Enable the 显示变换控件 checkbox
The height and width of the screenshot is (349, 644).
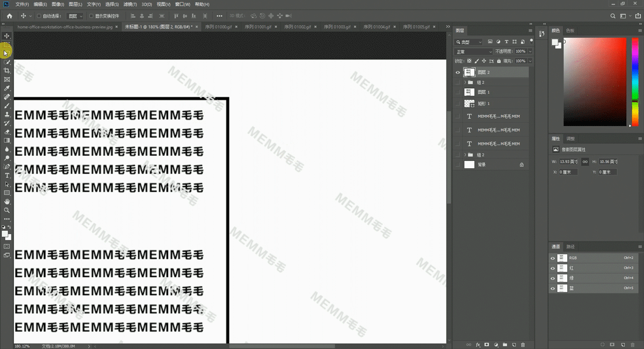[91, 16]
